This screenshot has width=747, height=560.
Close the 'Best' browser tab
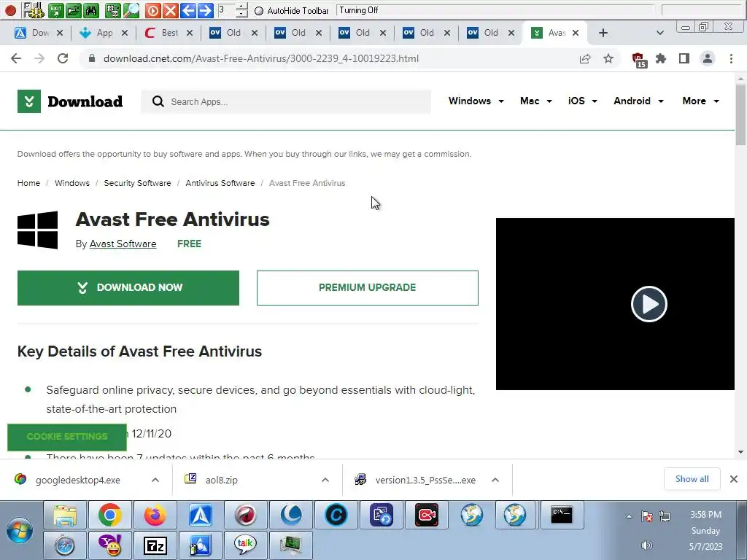click(190, 33)
